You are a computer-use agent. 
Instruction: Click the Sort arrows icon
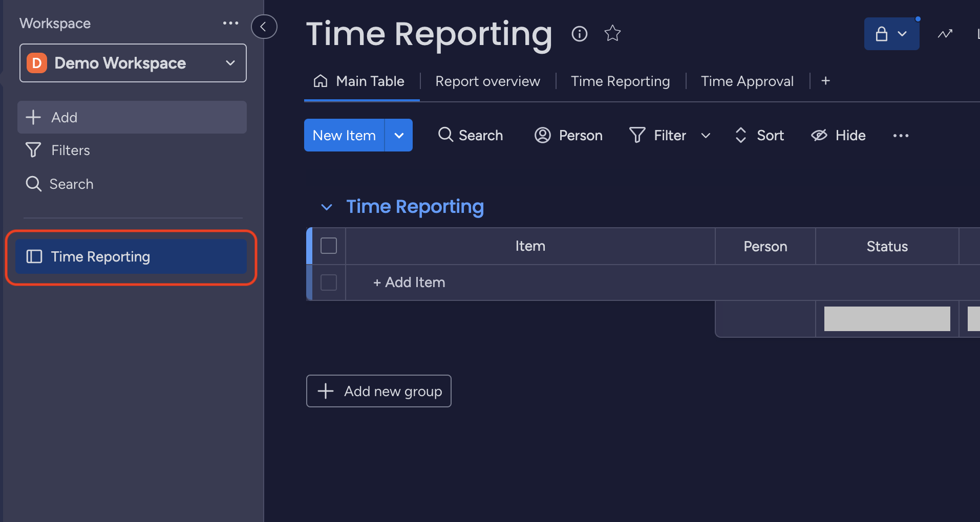point(740,135)
